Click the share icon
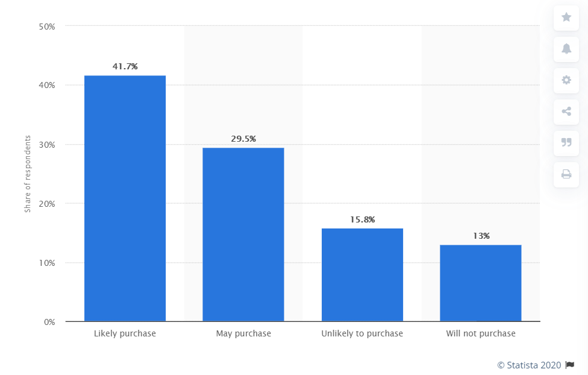 pos(566,112)
